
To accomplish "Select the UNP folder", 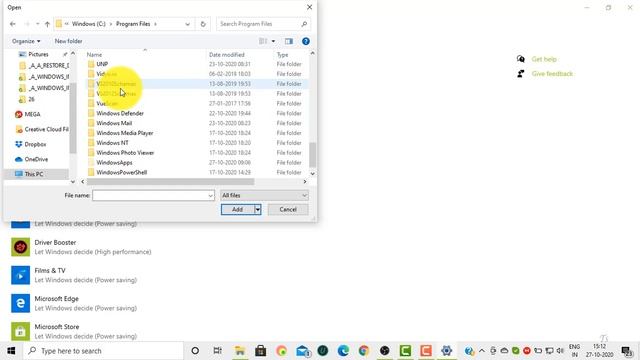I will (x=102, y=64).
